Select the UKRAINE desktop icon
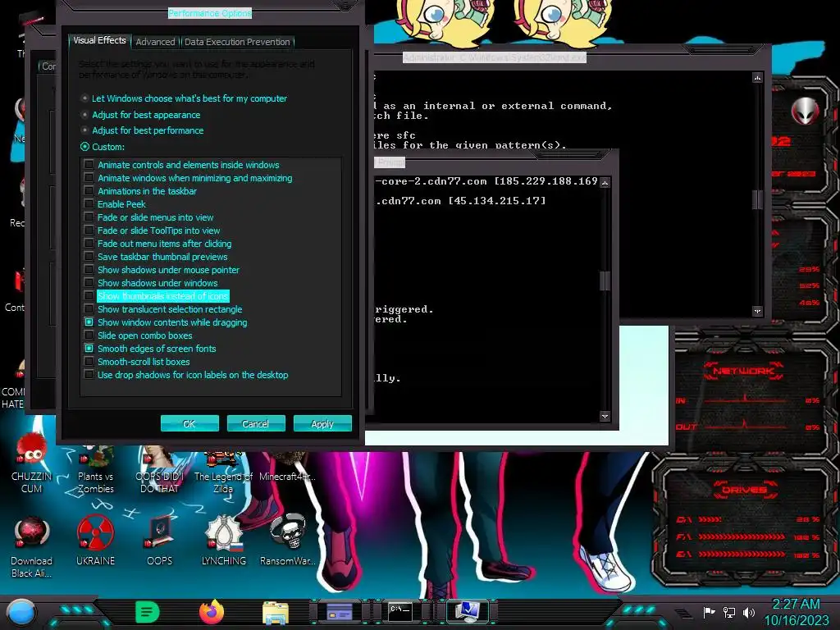 click(95, 540)
